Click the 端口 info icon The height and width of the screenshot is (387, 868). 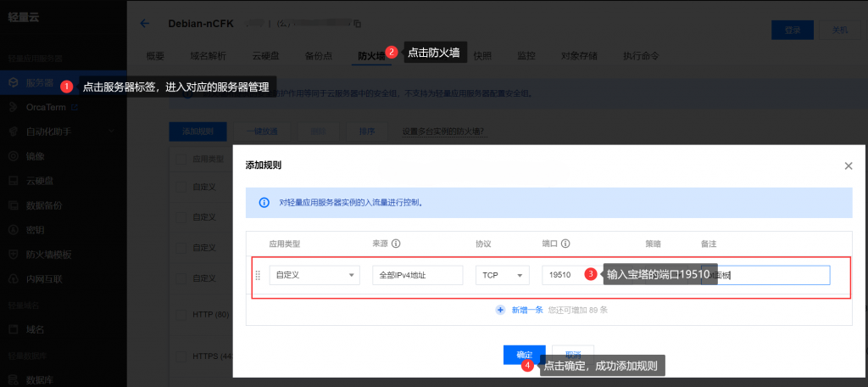[x=565, y=244]
